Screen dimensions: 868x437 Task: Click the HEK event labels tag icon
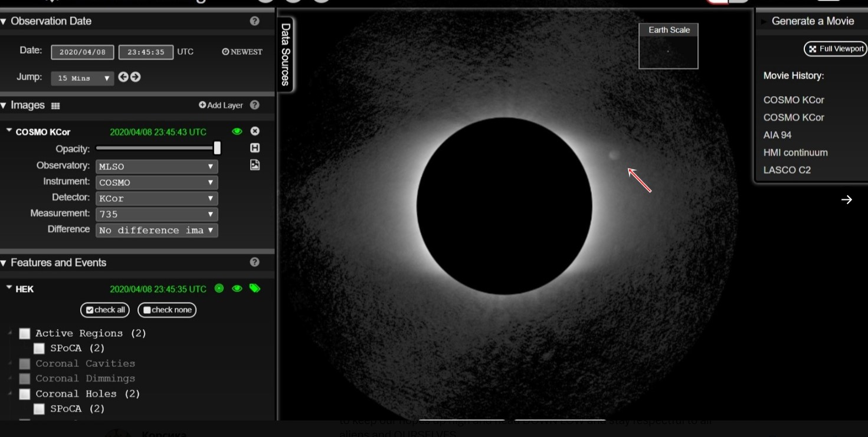coord(255,288)
